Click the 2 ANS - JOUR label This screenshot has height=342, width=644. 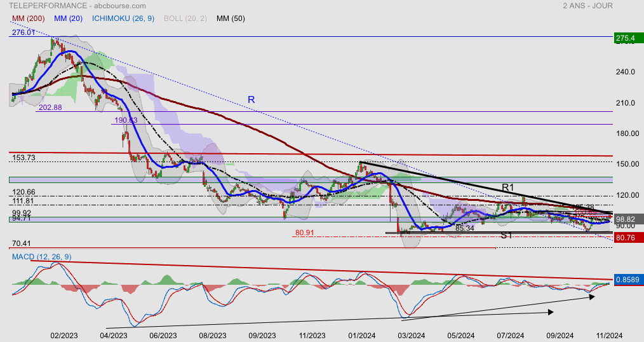click(587, 6)
